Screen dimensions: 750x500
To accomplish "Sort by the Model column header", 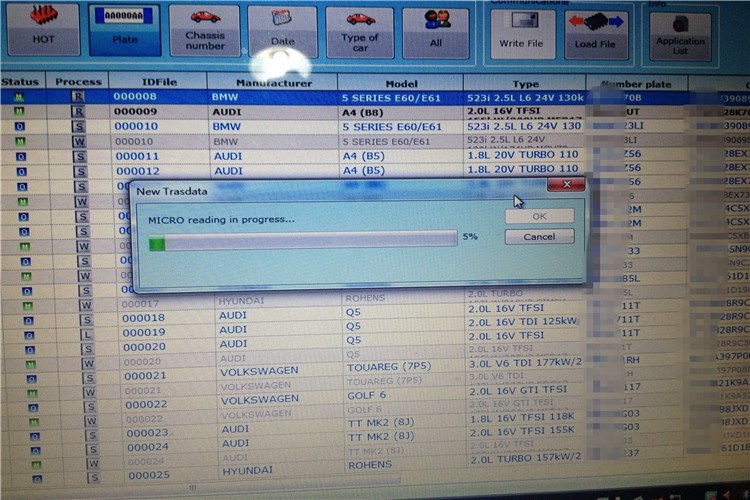I will click(401, 84).
